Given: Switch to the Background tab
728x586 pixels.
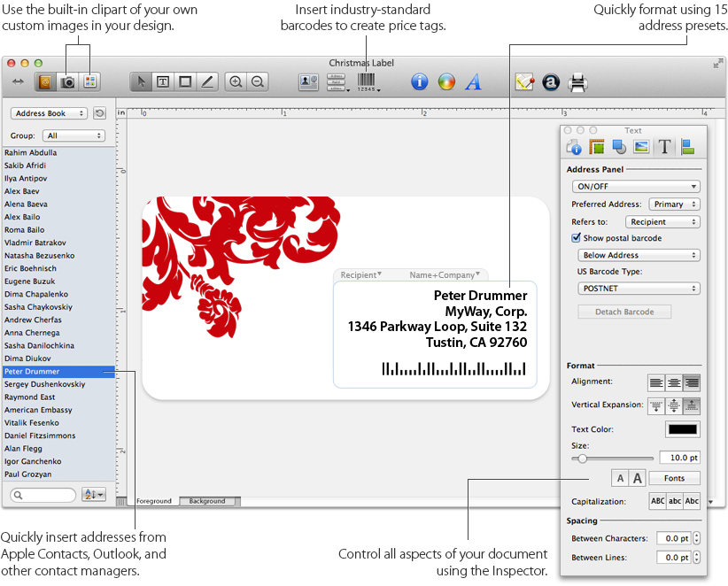Looking at the screenshot, I should click(207, 501).
